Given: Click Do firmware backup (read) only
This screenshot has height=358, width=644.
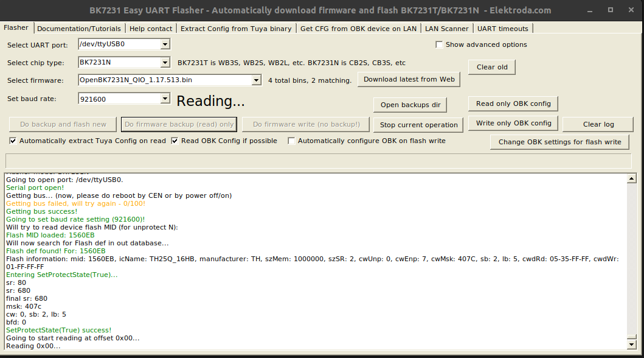Looking at the screenshot, I should (x=179, y=124).
